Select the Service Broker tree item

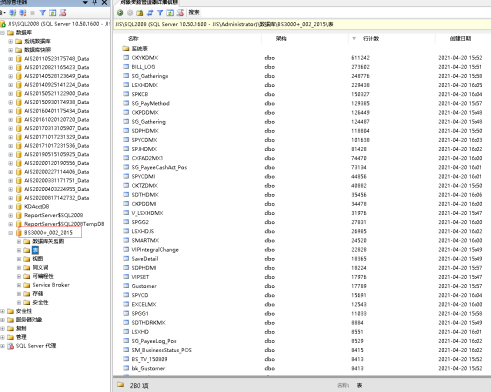pyautogui.click(x=51, y=285)
